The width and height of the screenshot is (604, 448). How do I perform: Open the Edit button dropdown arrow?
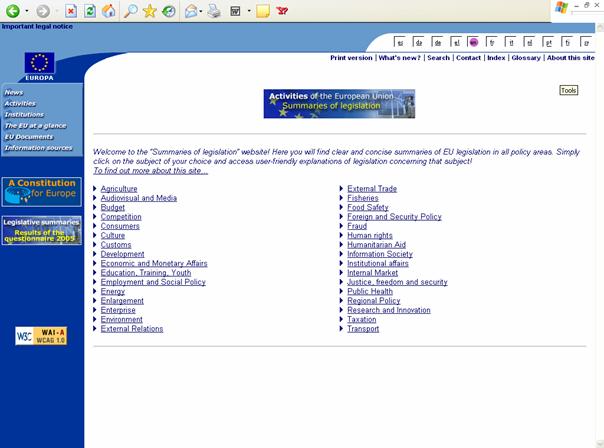(x=249, y=11)
